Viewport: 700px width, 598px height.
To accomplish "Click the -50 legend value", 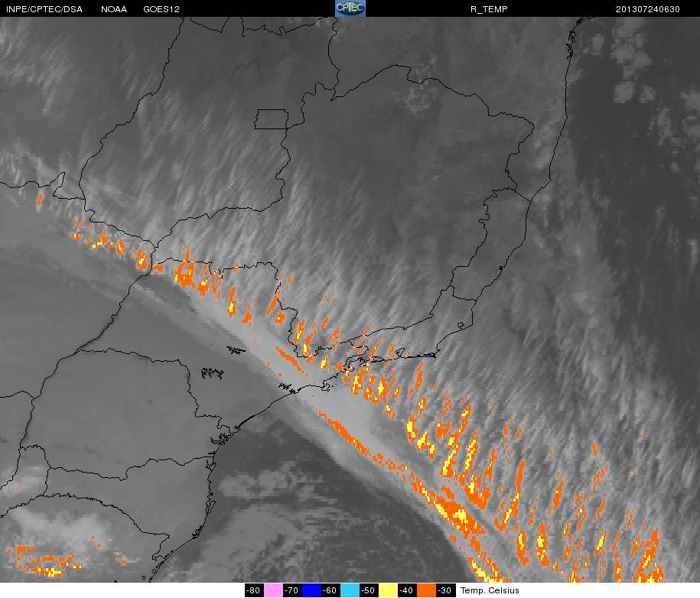I will (x=368, y=590).
